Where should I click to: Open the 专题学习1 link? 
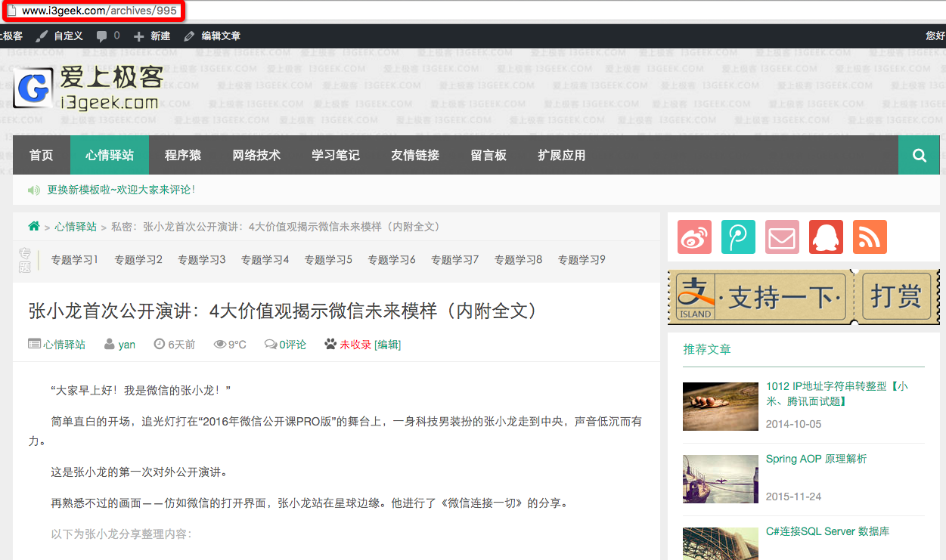[x=75, y=260]
